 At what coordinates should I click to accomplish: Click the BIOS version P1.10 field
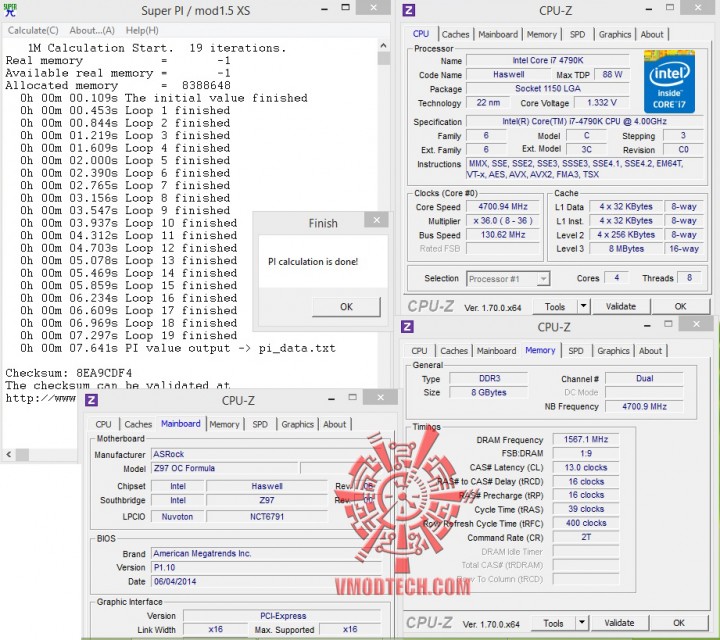point(266,567)
